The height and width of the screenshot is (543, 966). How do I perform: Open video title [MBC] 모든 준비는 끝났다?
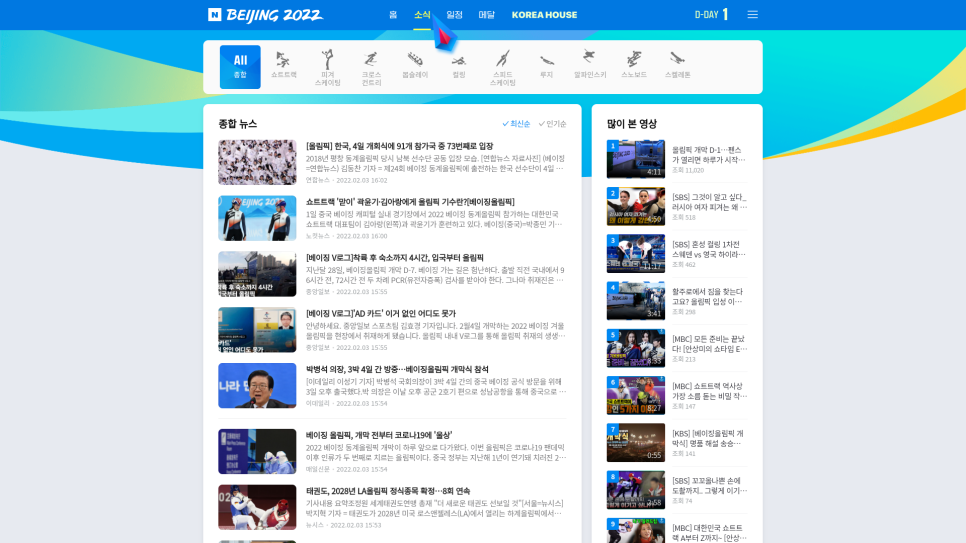(709, 344)
